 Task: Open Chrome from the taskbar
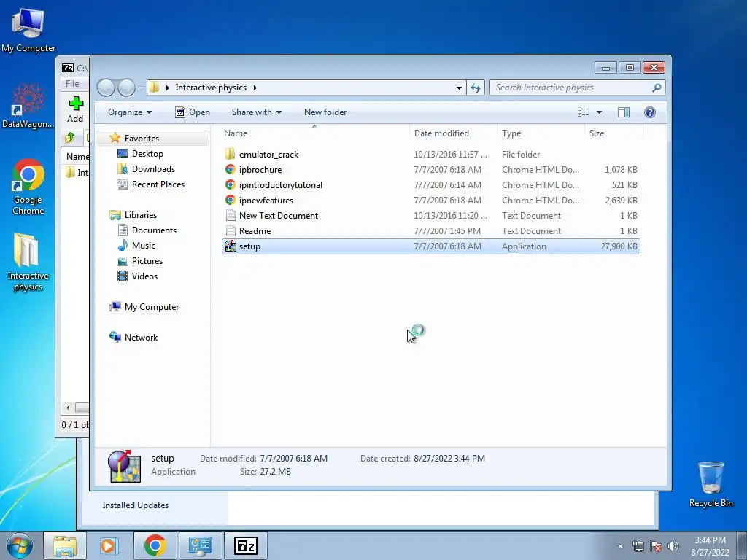[155, 545]
